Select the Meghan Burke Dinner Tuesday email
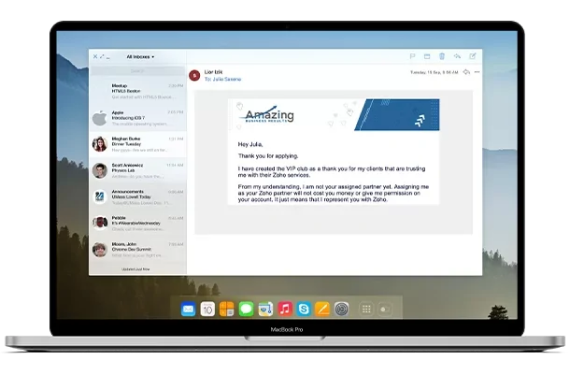 [x=138, y=144]
